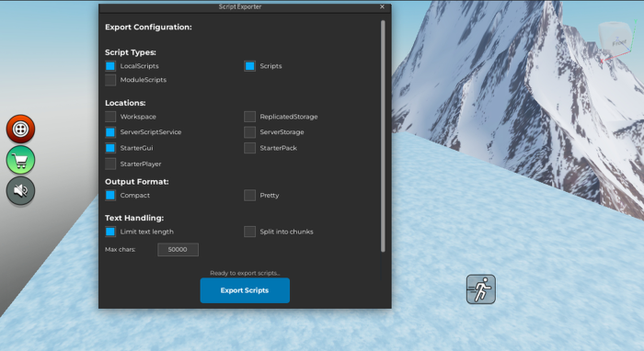Click the Export Scripts button
Image resolution: width=644 pixels, height=351 pixels.
point(245,290)
